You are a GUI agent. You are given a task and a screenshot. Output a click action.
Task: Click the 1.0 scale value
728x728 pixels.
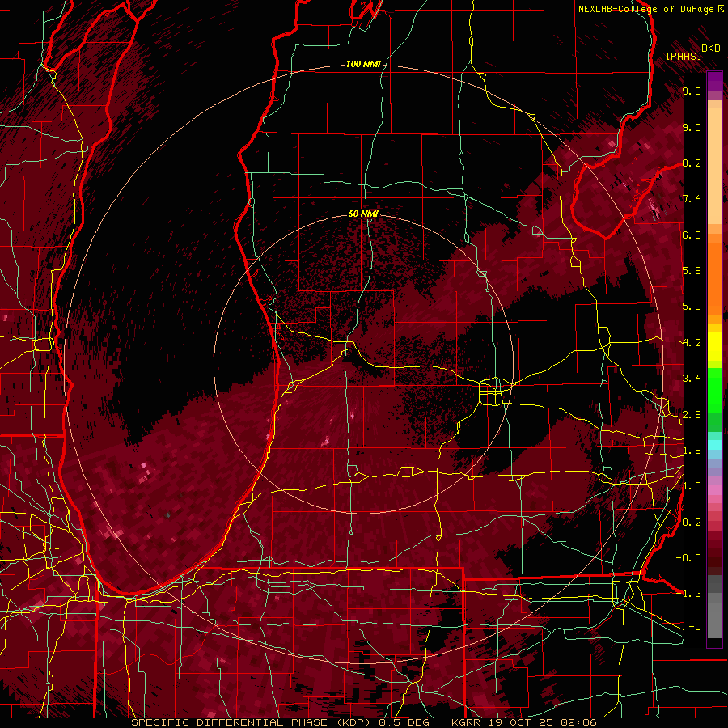pyautogui.click(x=692, y=486)
